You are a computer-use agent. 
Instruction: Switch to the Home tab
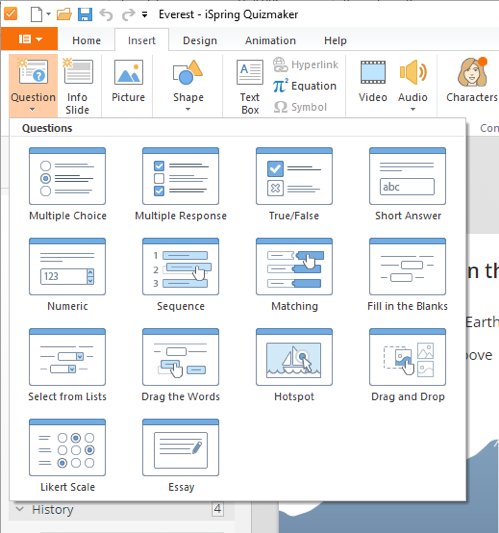click(86, 40)
